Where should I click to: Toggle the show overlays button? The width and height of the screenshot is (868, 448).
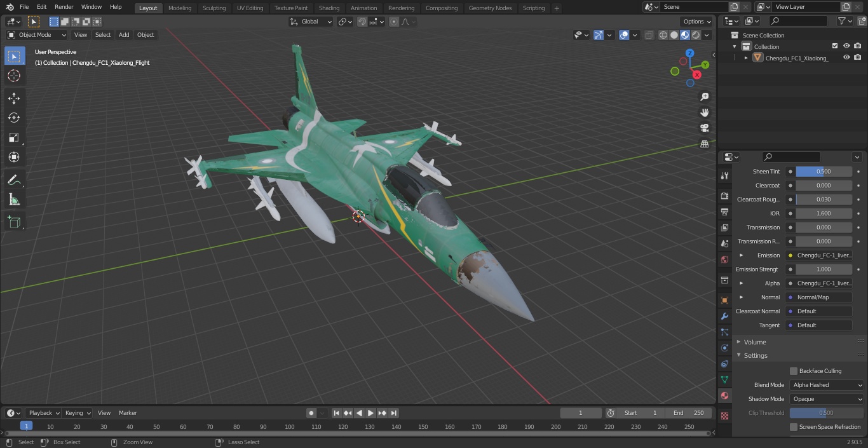point(624,35)
